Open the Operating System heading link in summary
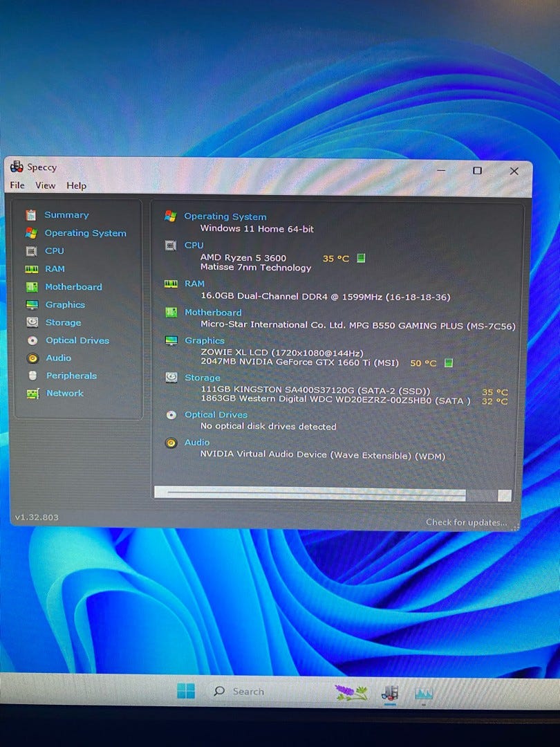Viewport: 560px width, 747px height. (x=225, y=216)
